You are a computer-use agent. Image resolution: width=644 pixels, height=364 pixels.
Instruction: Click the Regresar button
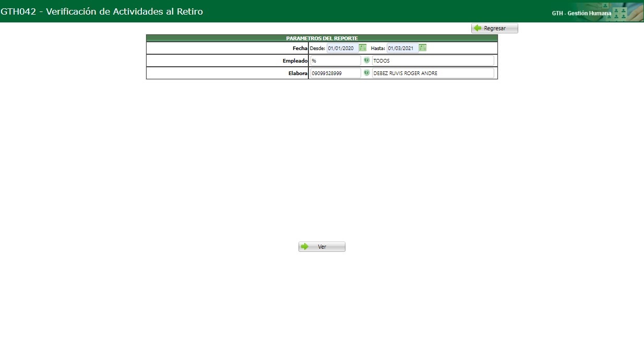[x=495, y=28]
